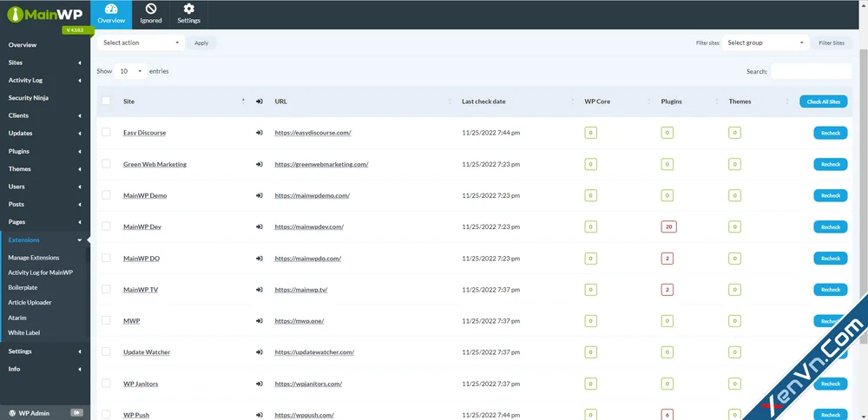
Task: Sort table by WP Core column
Action: [617, 102]
